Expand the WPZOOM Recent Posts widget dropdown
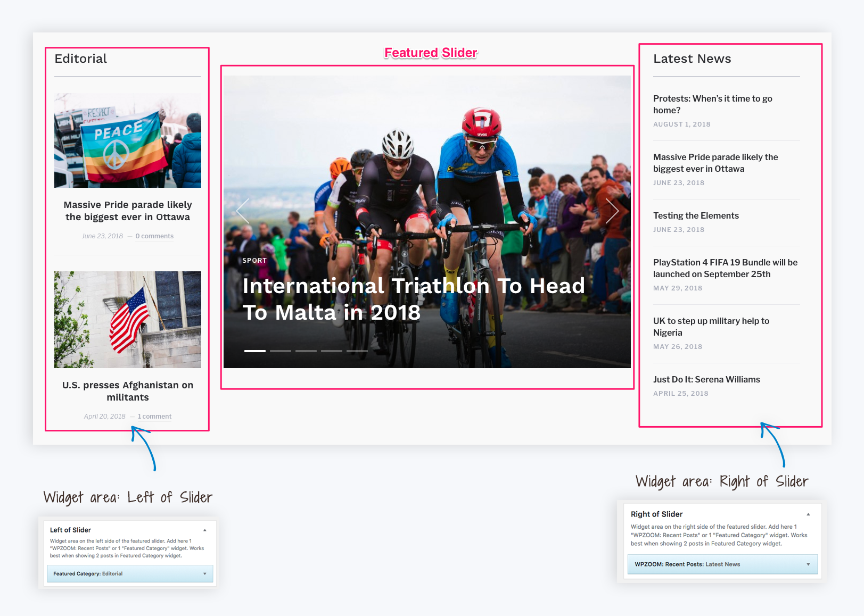The width and height of the screenshot is (864, 616). (808, 564)
